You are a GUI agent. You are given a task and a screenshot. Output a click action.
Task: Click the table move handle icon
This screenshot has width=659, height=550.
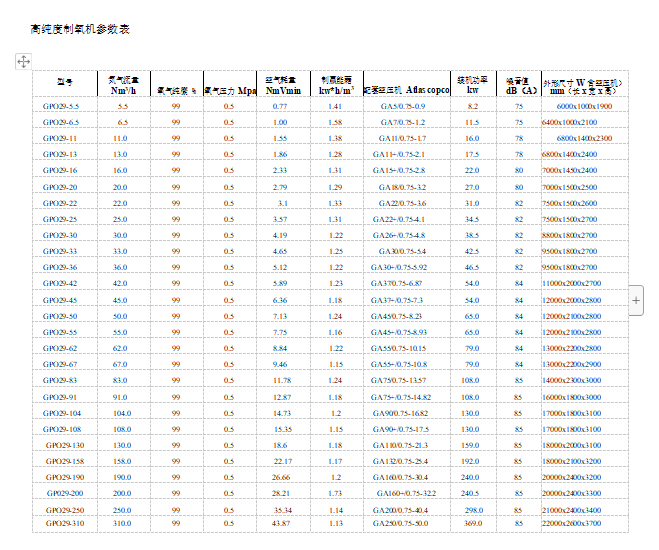pos(23,62)
